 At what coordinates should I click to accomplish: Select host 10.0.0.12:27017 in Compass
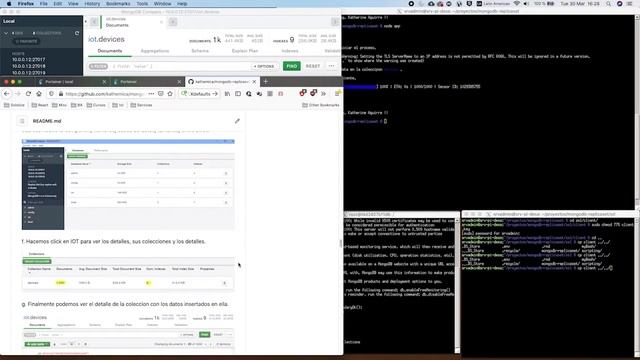click(29, 60)
